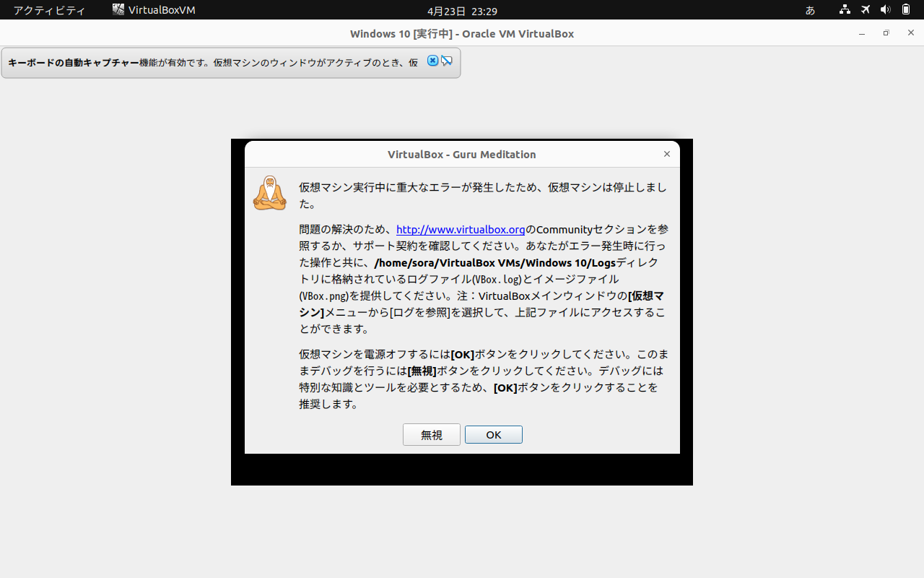Open the アクティビティ overview
This screenshot has width=924, height=578.
pyautogui.click(x=49, y=10)
